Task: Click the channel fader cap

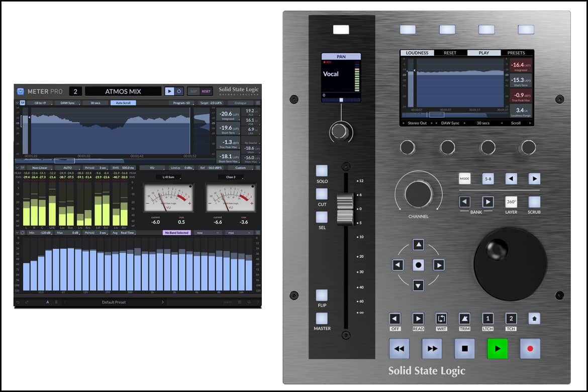Action: [345, 209]
